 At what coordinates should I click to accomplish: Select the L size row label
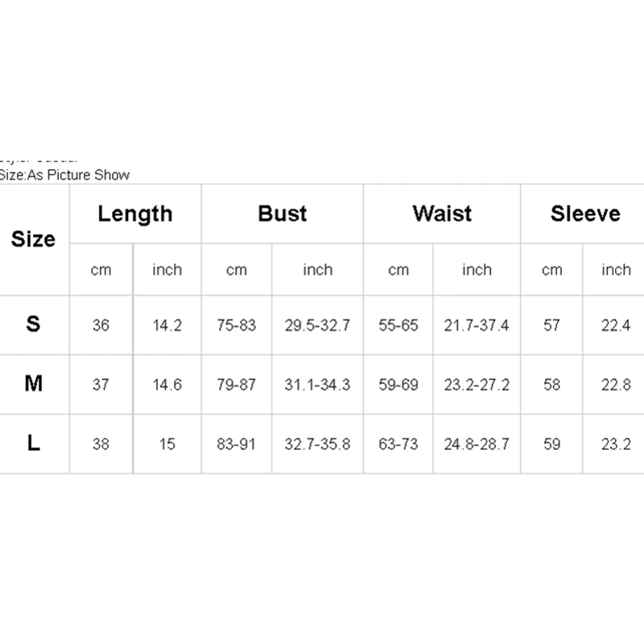(34, 444)
